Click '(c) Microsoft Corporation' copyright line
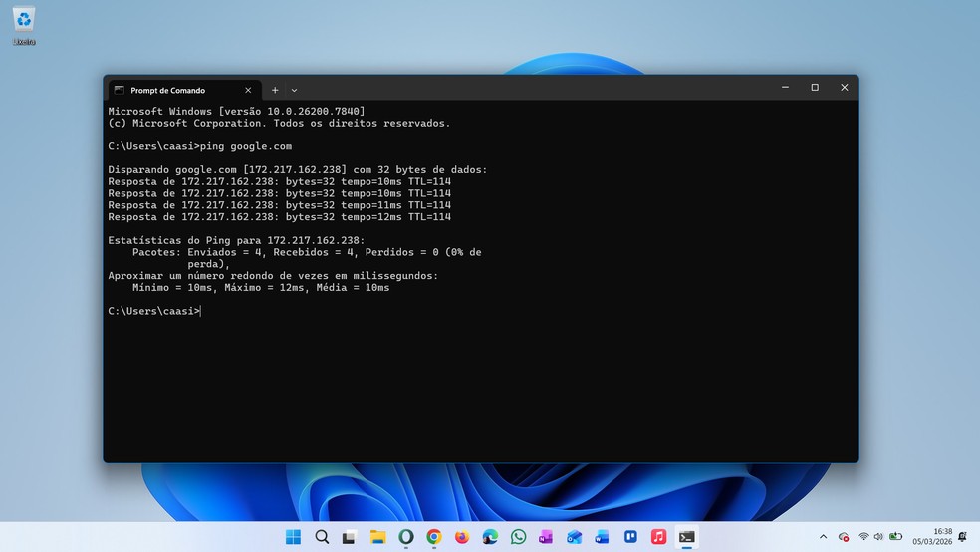Image resolution: width=980 pixels, height=552 pixels. [x=280, y=124]
